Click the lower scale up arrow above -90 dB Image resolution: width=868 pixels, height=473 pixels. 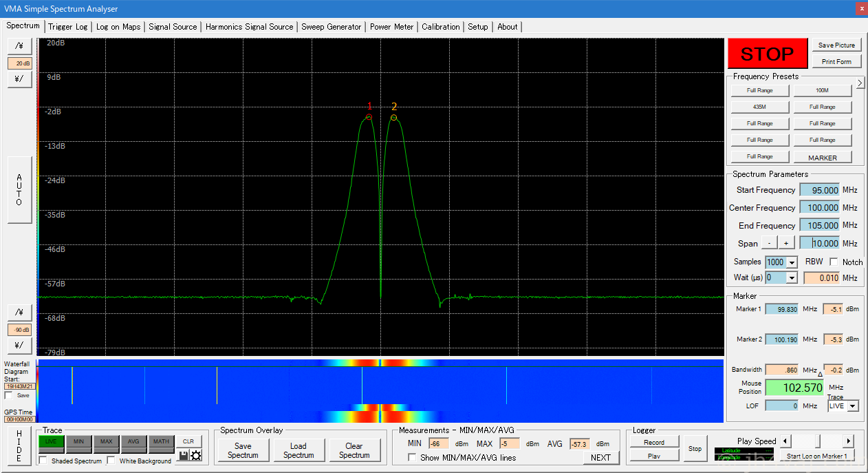(19, 312)
